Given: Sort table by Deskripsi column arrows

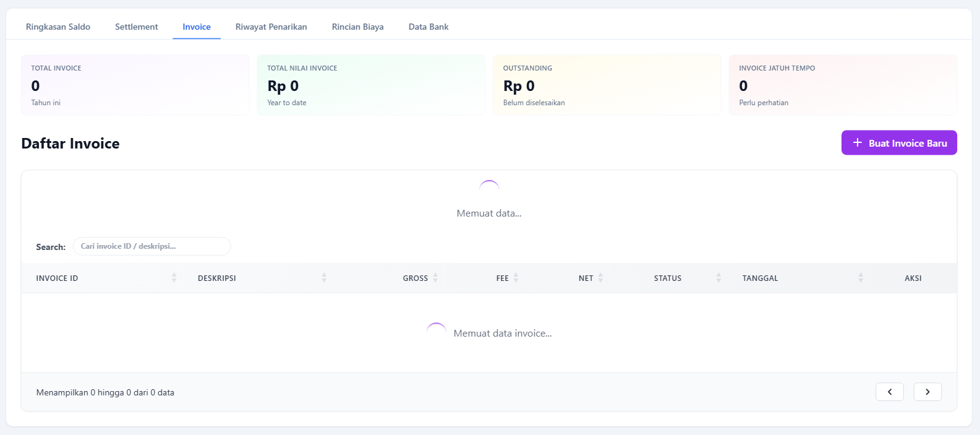Looking at the screenshot, I should (324, 278).
